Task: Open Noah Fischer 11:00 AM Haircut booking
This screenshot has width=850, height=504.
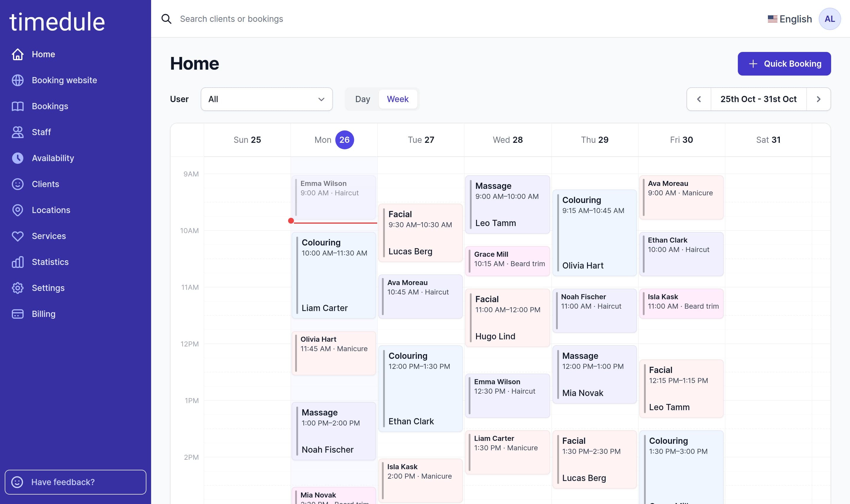Action: (594, 311)
